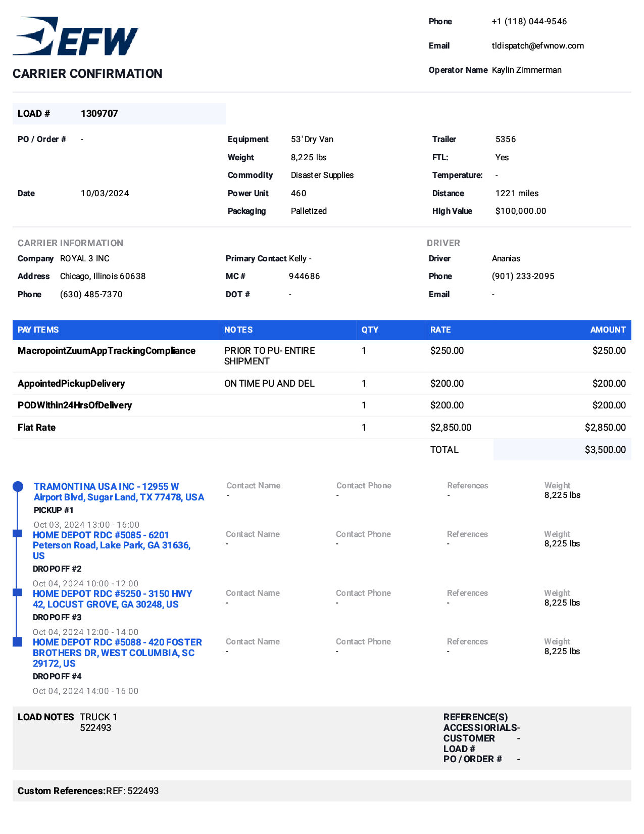Select the PODWithin24HrsOfDelivery pay item
Viewport: 644px width, 834px height.
75,405
